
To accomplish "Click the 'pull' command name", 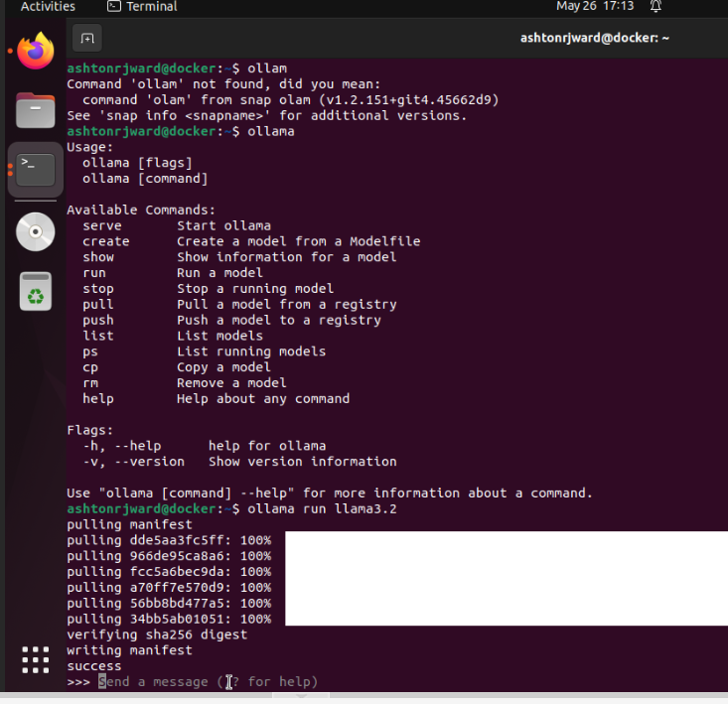I will point(98,305).
